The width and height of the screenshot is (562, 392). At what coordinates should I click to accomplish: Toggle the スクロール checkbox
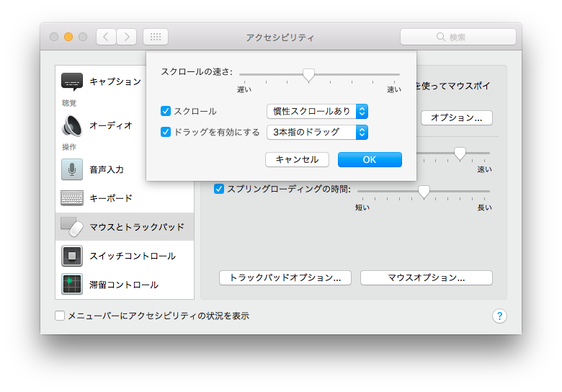coord(166,111)
